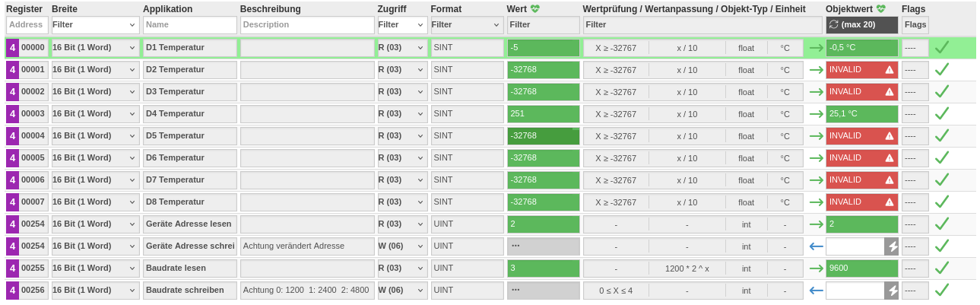
Task: Open the Breite filter dropdown
Action: [x=95, y=24]
